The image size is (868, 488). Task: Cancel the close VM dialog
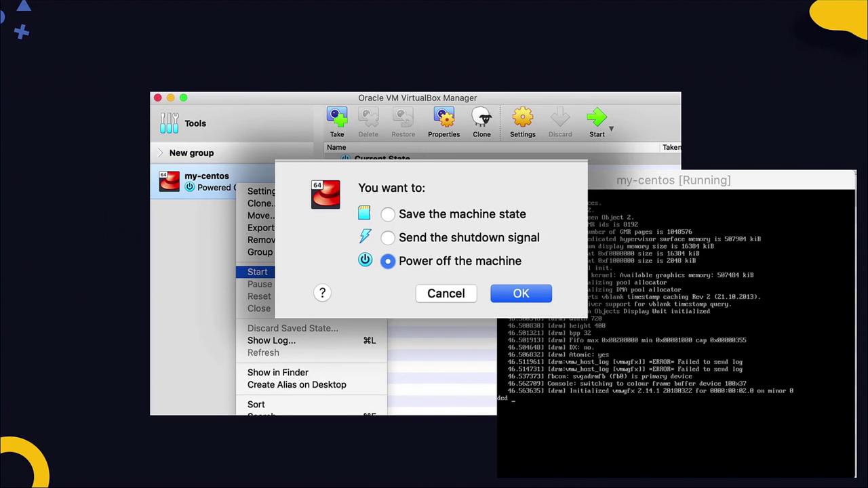[x=446, y=293]
